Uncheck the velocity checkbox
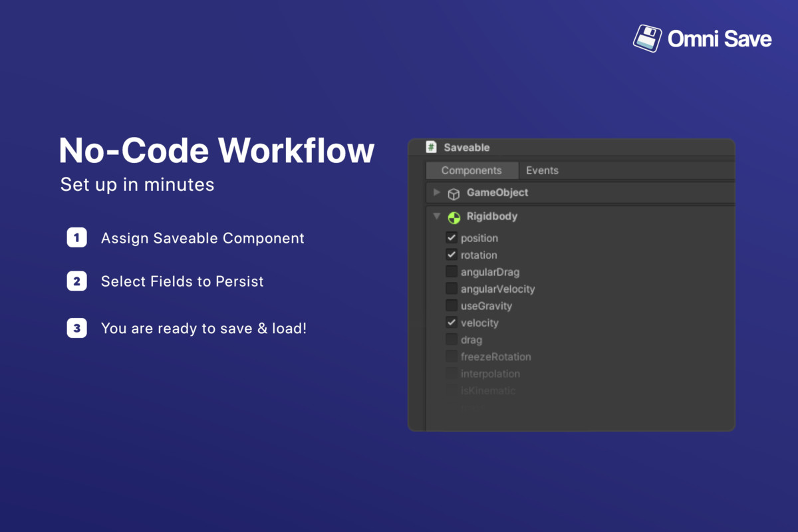Screen dimensions: 798x532 [x=452, y=323]
